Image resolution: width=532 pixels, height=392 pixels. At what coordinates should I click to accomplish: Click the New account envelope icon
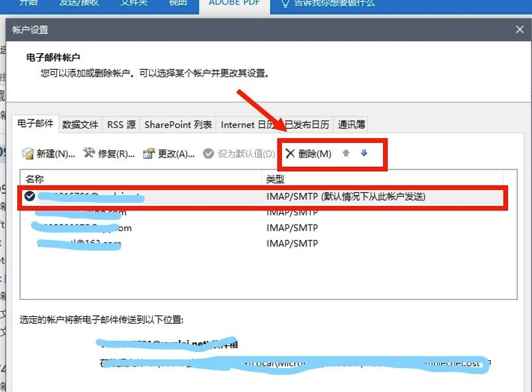[x=28, y=153]
